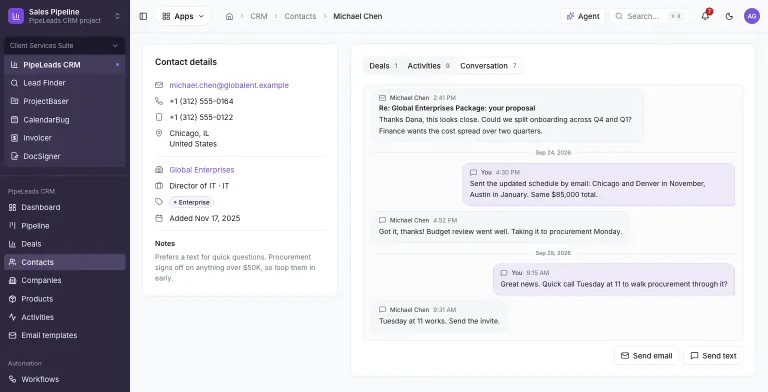Image resolution: width=768 pixels, height=392 pixels.
Task: Open Invoicer app
Action: [65, 138]
